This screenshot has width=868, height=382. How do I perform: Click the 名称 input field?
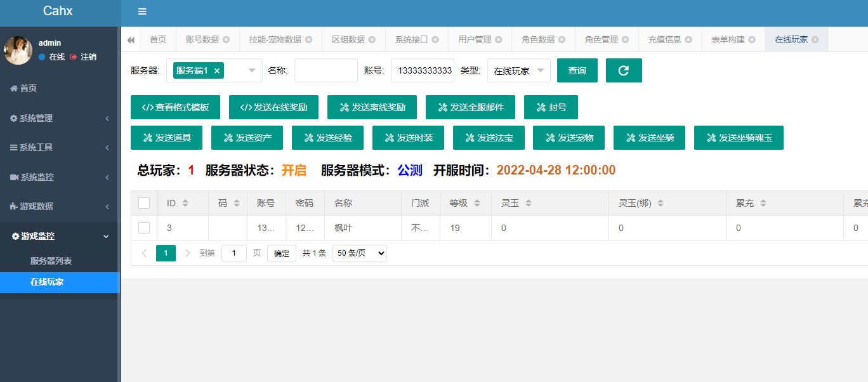click(x=325, y=70)
